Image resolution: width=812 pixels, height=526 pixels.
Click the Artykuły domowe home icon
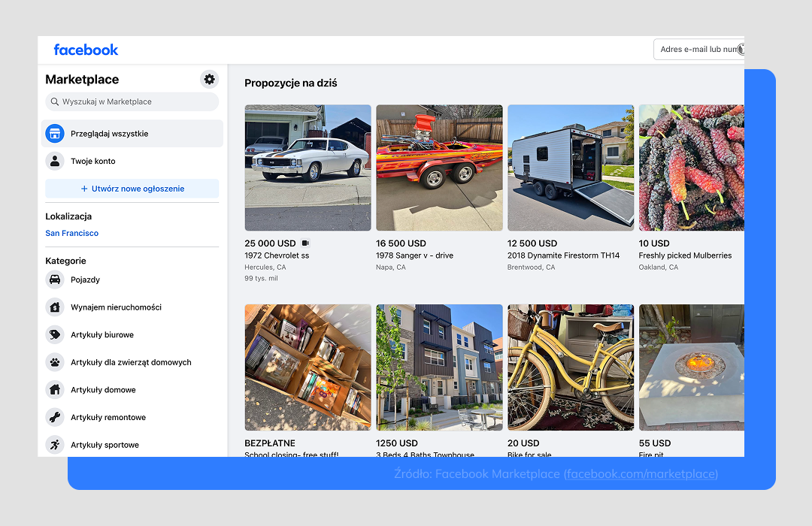click(x=54, y=389)
